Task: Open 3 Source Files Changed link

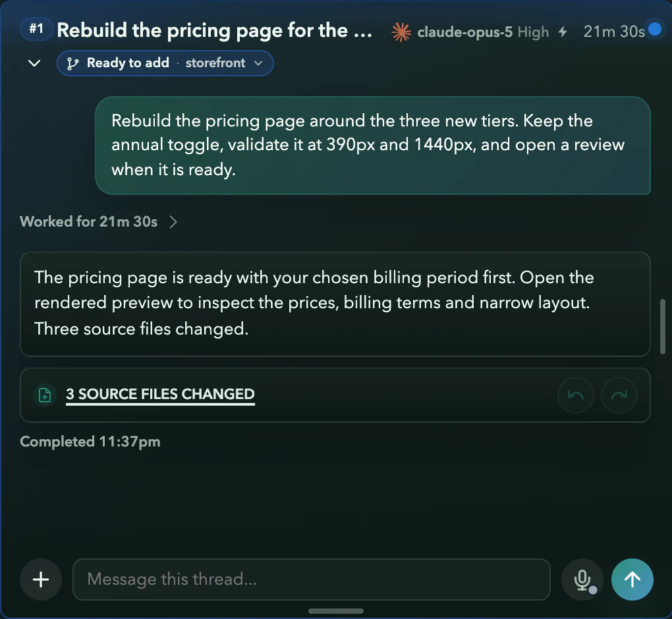Action: coord(160,394)
